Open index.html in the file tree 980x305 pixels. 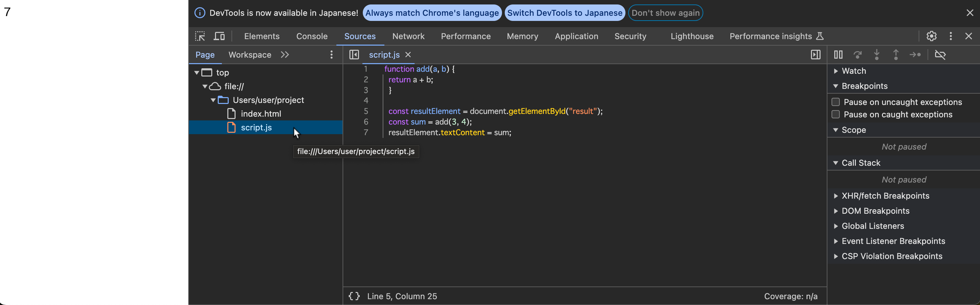261,114
